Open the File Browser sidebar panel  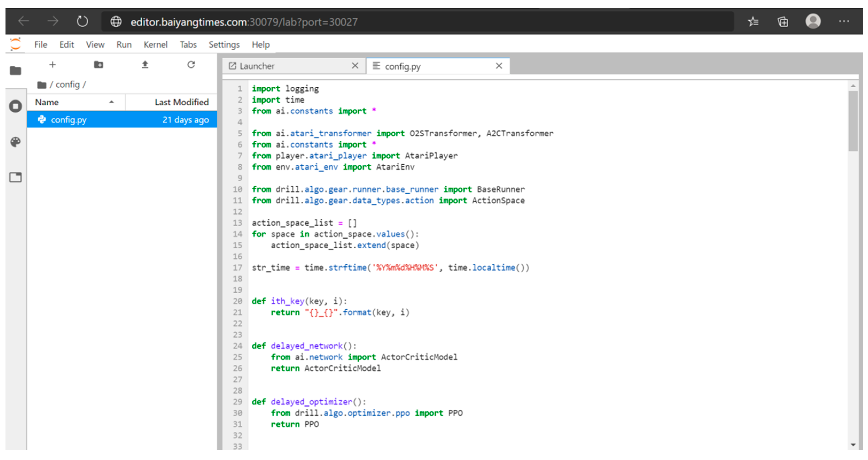15,71
